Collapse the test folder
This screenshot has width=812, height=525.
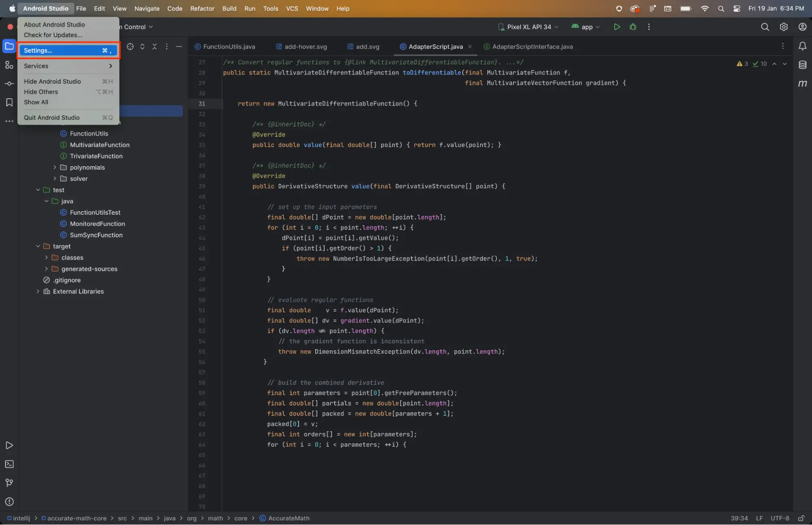[x=38, y=190]
